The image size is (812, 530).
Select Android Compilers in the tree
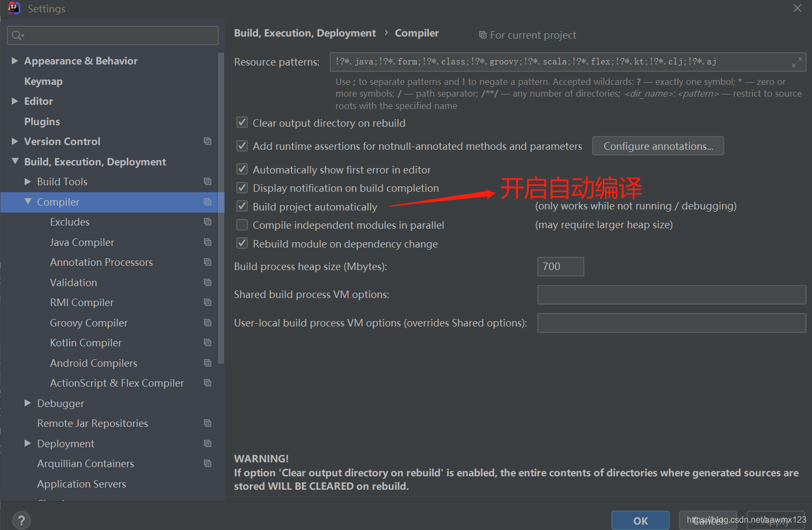pyautogui.click(x=93, y=363)
